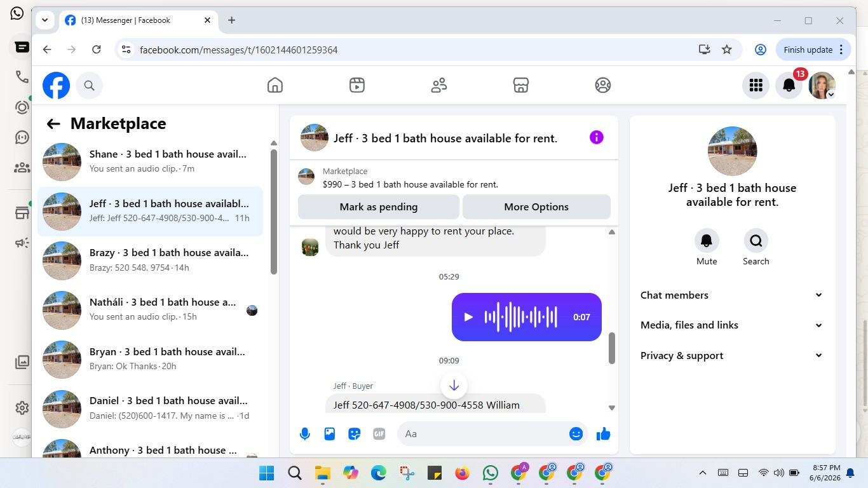Open Facebook Home feed tab

tap(275, 85)
